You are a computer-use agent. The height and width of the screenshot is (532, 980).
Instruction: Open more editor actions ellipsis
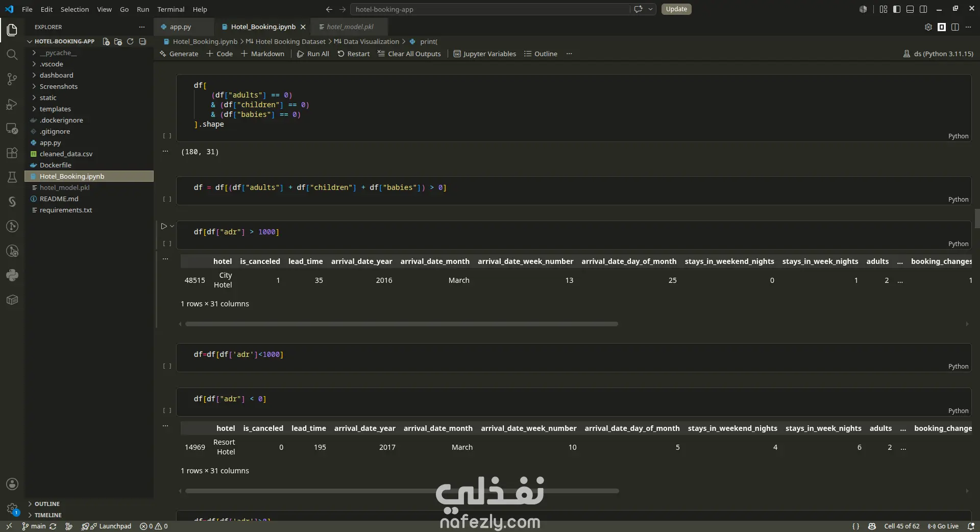[968, 27]
